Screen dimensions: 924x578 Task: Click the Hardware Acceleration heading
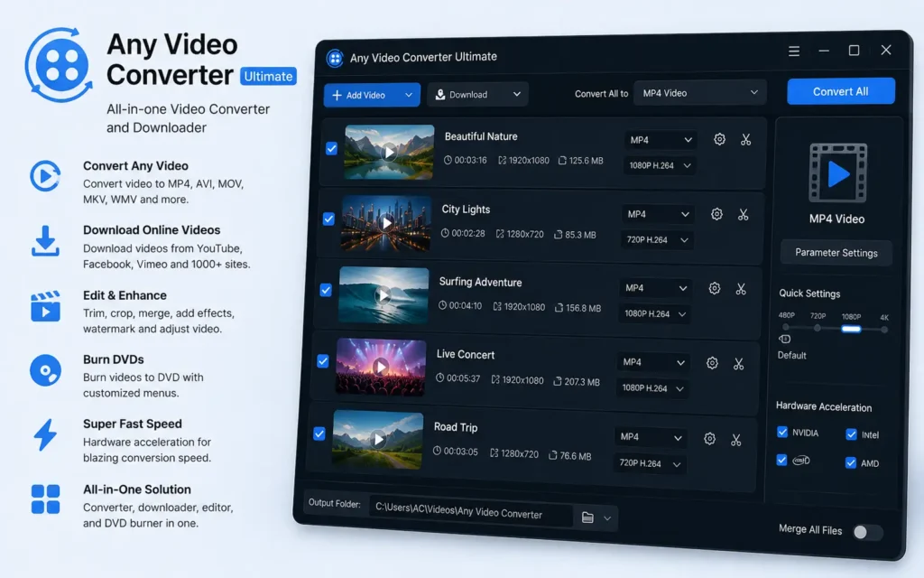point(824,406)
